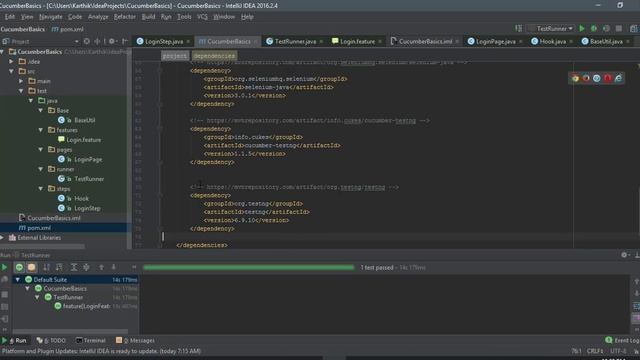640x360 pixels.
Task: Click Event Log in status bar
Action: click(x=622, y=340)
